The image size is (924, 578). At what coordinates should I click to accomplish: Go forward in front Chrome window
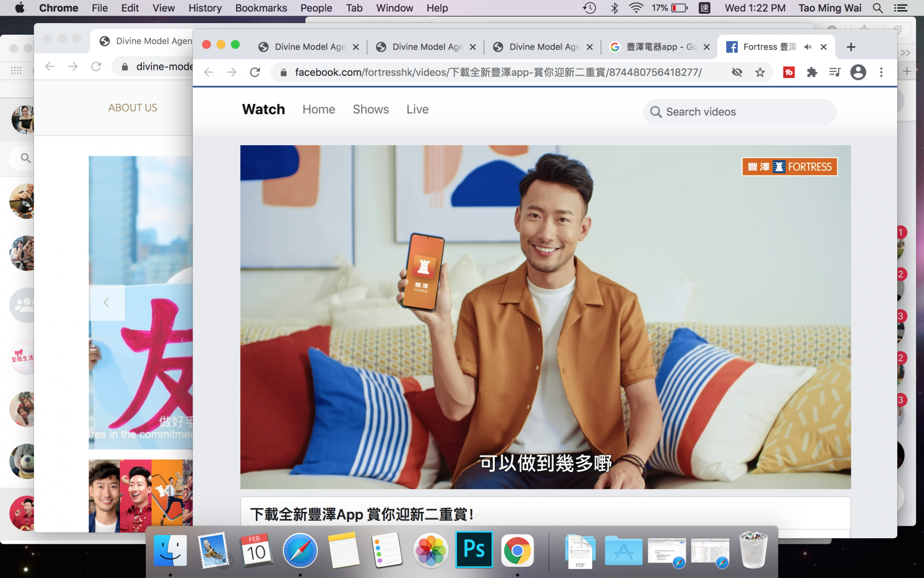(x=232, y=72)
